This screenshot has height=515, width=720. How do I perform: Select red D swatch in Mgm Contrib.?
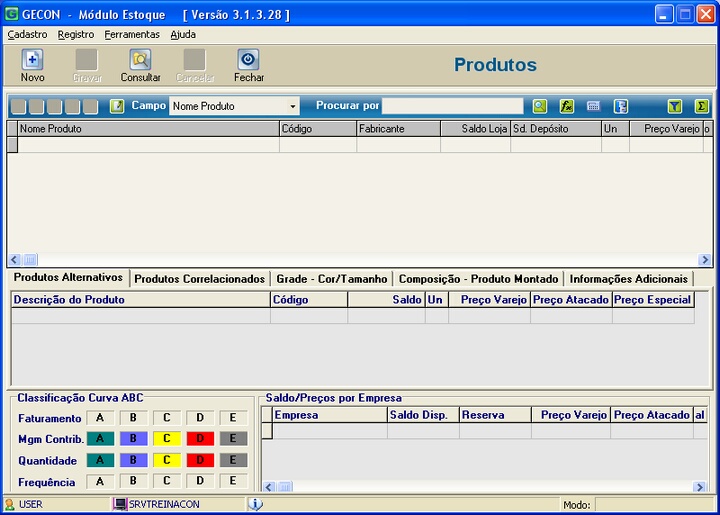[x=200, y=438]
